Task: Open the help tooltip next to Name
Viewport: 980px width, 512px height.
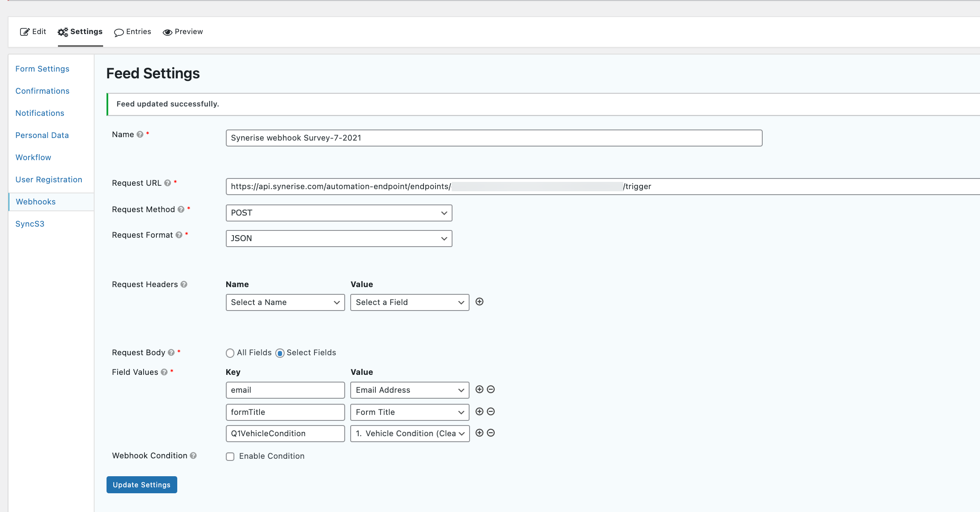Action: 139,134
